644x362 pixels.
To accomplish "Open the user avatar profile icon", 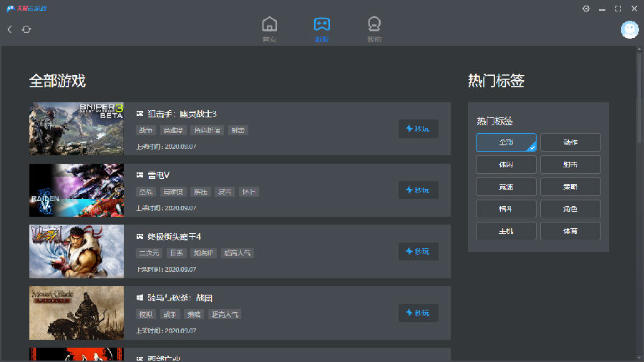I will 630,29.
